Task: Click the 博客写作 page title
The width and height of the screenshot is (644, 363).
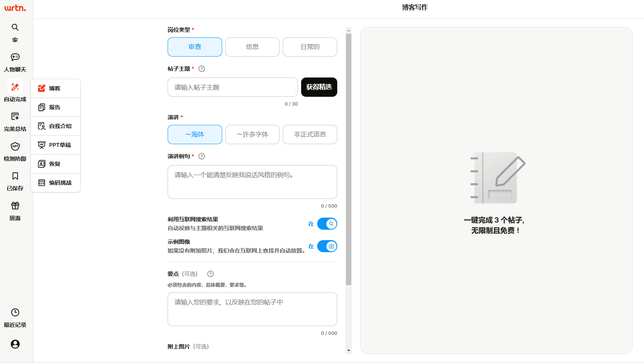Action: click(x=415, y=7)
